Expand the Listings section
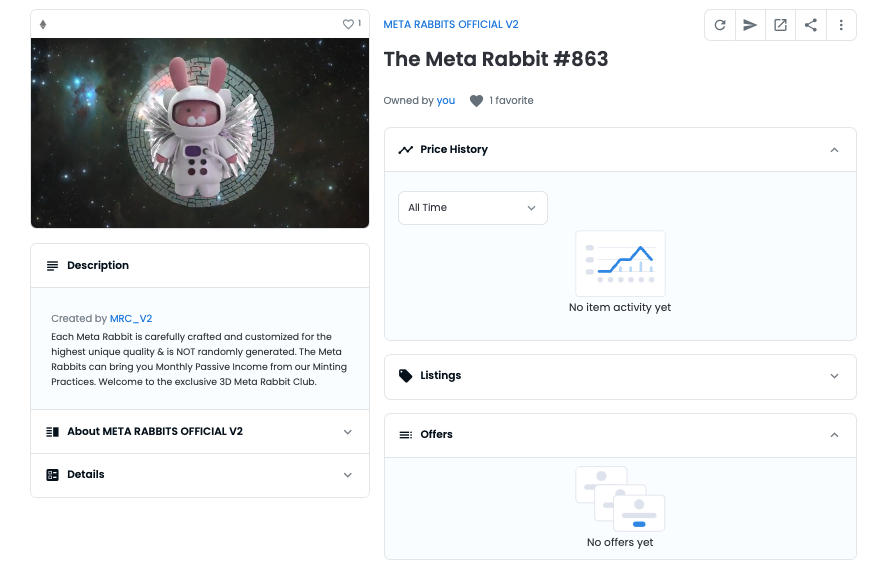 coord(834,376)
